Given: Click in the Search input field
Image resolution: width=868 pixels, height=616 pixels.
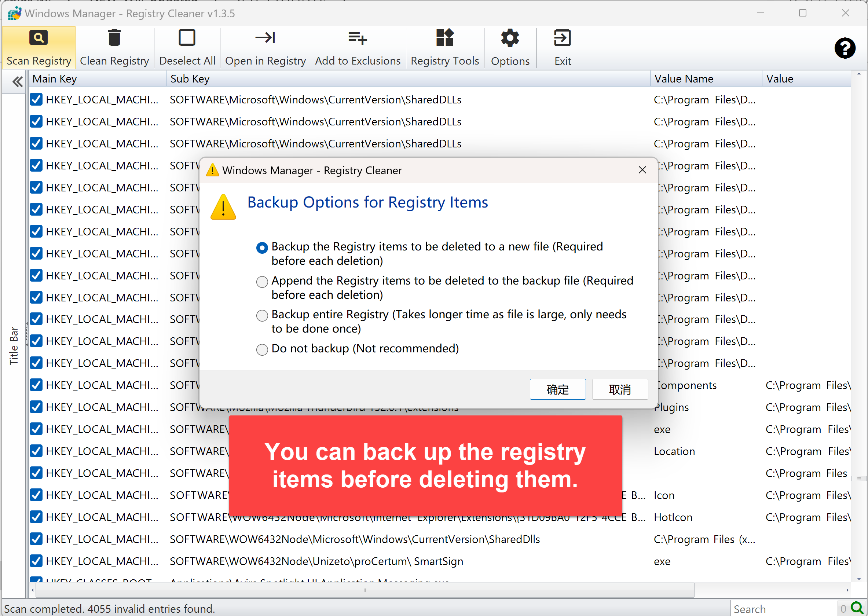Looking at the screenshot, I should pyautogui.click(x=783, y=609).
